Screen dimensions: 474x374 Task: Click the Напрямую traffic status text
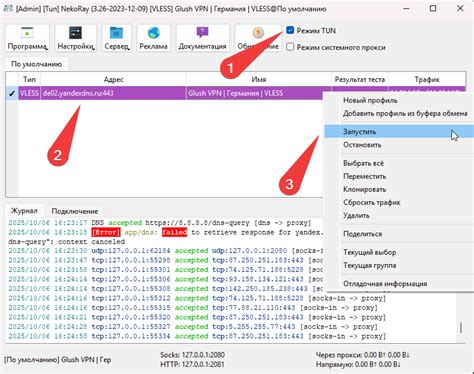[358, 364]
